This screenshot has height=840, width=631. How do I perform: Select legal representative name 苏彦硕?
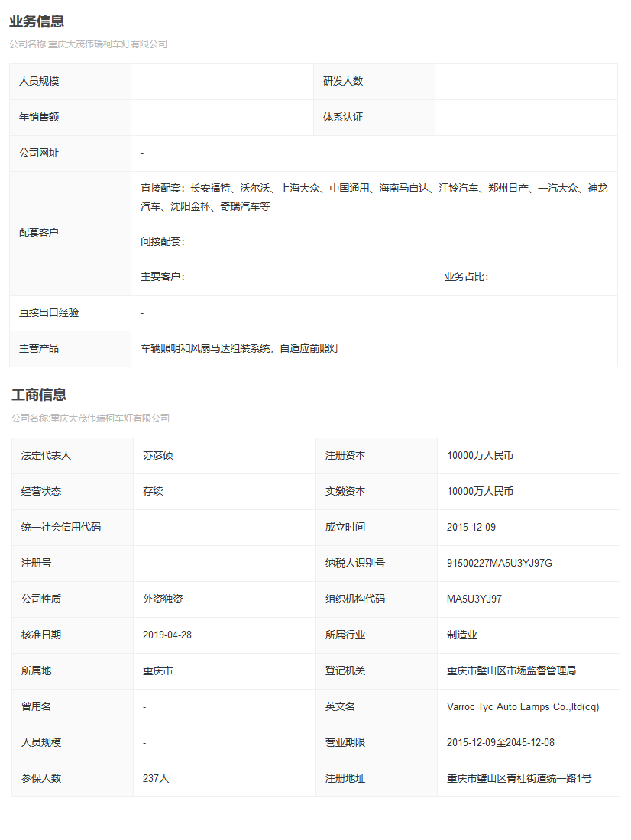point(157,455)
